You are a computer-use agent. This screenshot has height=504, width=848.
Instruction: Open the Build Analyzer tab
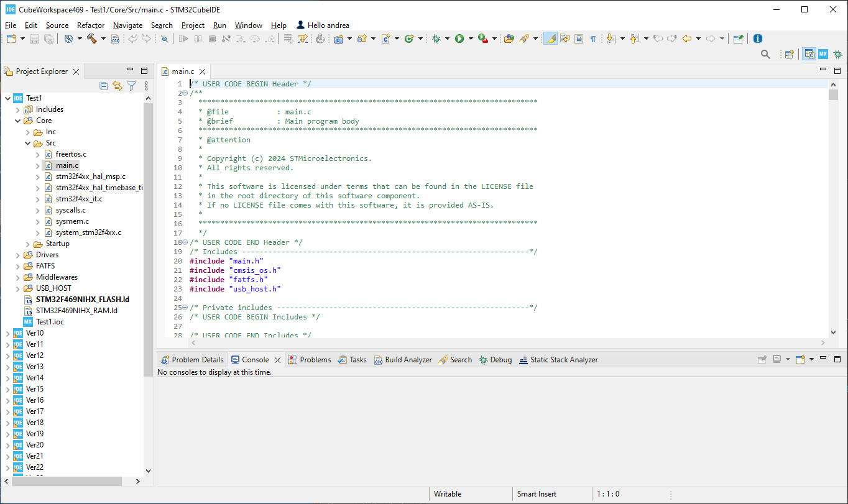point(403,360)
